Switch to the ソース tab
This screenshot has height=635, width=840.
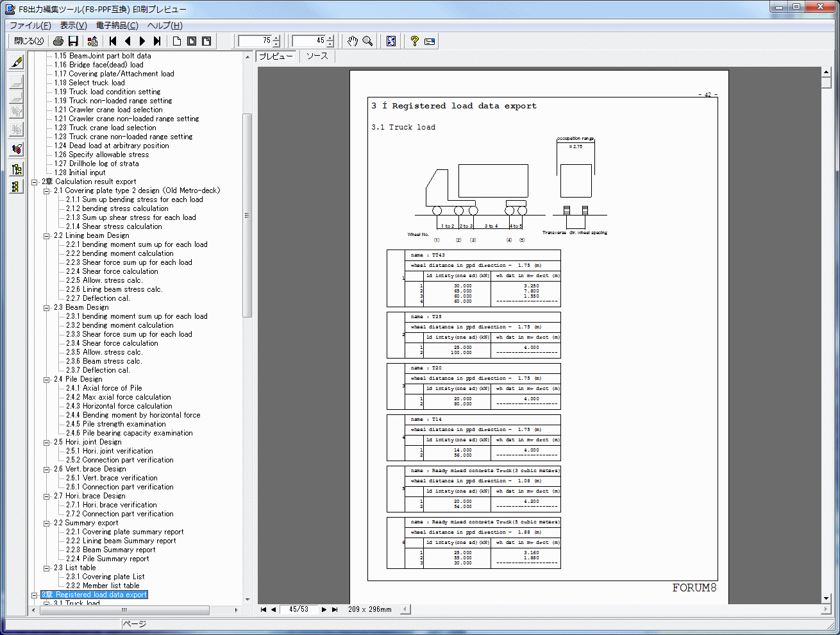click(x=317, y=56)
